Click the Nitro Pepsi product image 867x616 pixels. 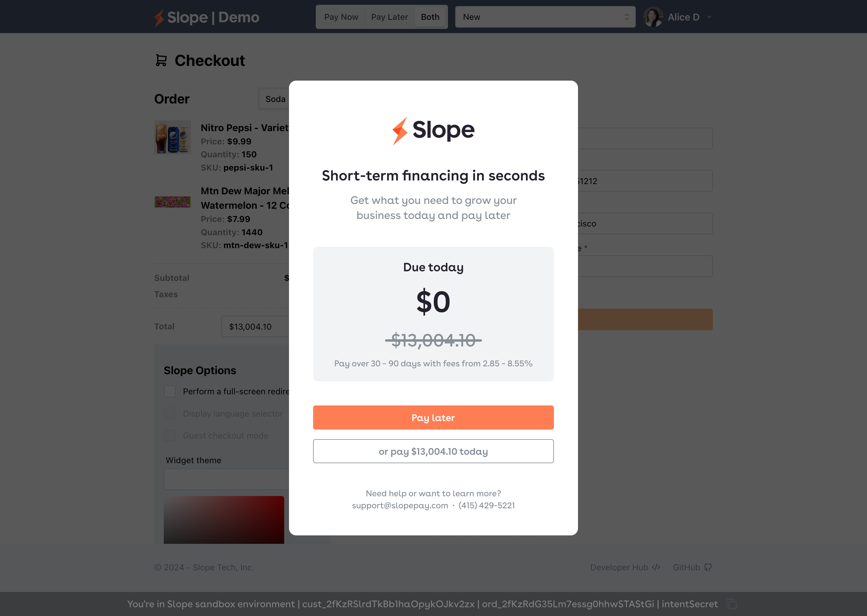173,137
